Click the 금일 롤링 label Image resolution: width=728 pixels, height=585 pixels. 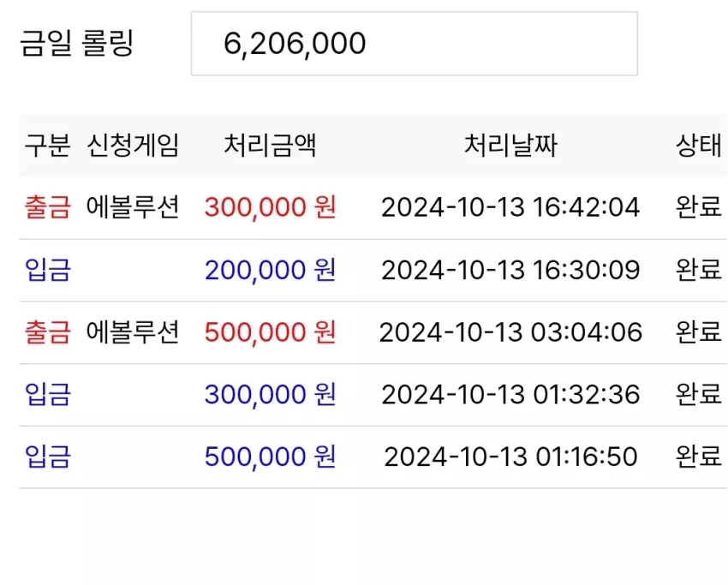(x=76, y=43)
